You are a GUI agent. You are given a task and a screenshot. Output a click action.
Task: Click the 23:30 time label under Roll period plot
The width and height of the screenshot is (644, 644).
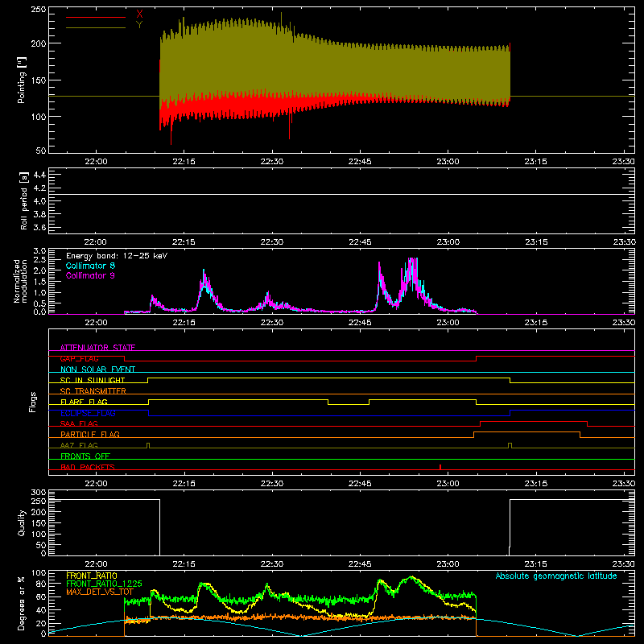625,242
